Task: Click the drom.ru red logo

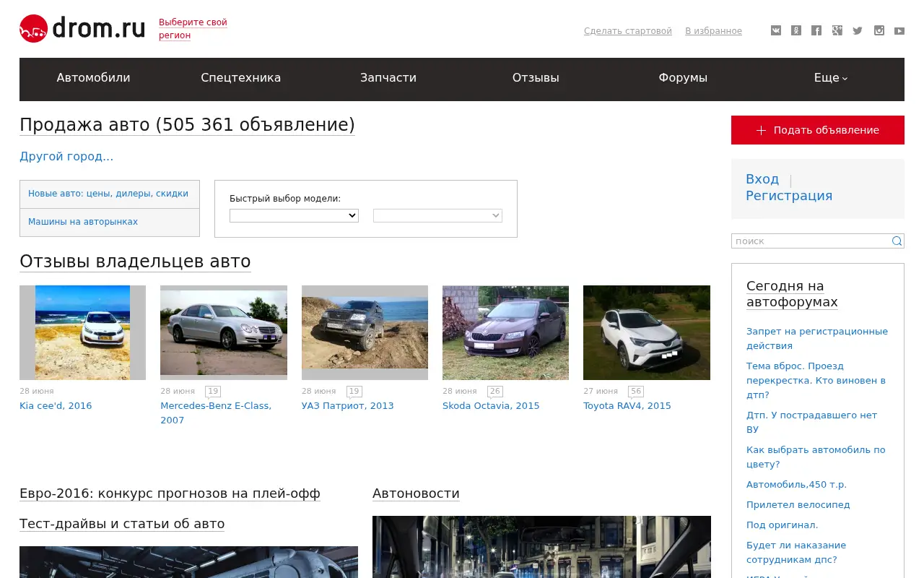Action: pos(82,29)
